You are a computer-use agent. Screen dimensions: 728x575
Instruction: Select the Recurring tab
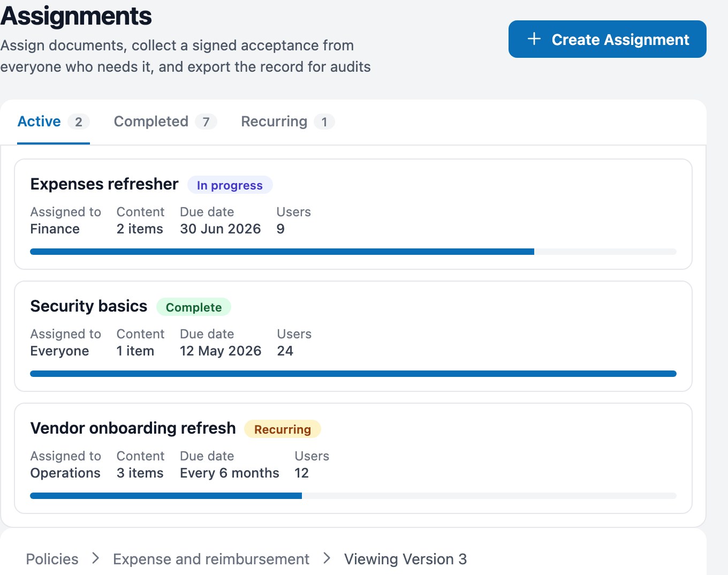(287, 122)
